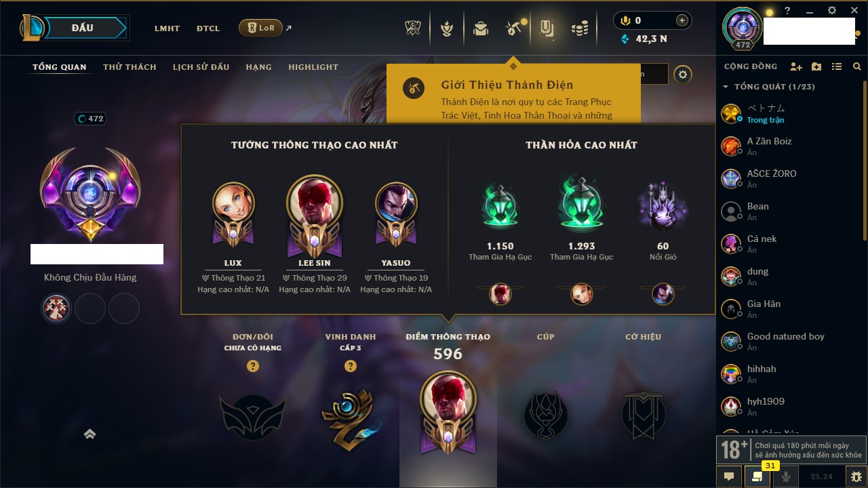Click the add friend icon
The image size is (868, 488).
click(796, 66)
